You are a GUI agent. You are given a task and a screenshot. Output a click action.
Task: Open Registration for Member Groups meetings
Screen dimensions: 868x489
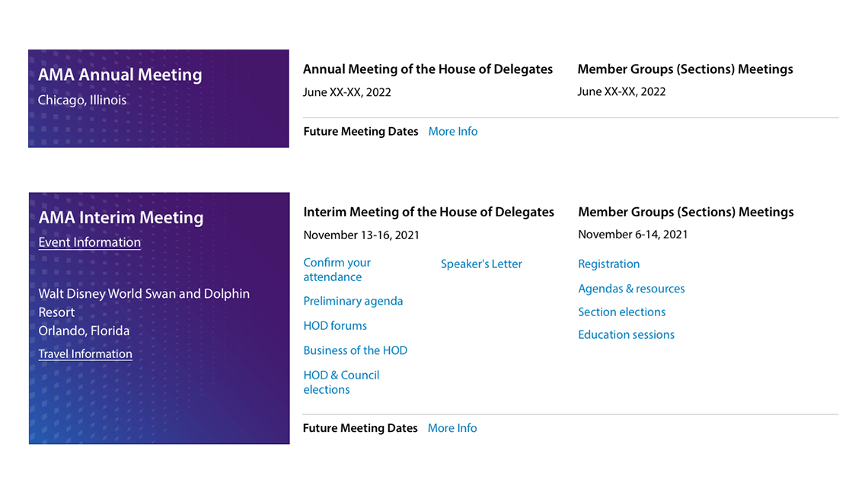click(x=608, y=264)
